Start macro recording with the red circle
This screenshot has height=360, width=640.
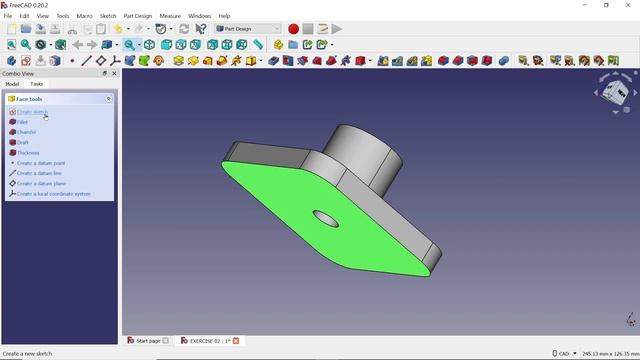[x=293, y=29]
